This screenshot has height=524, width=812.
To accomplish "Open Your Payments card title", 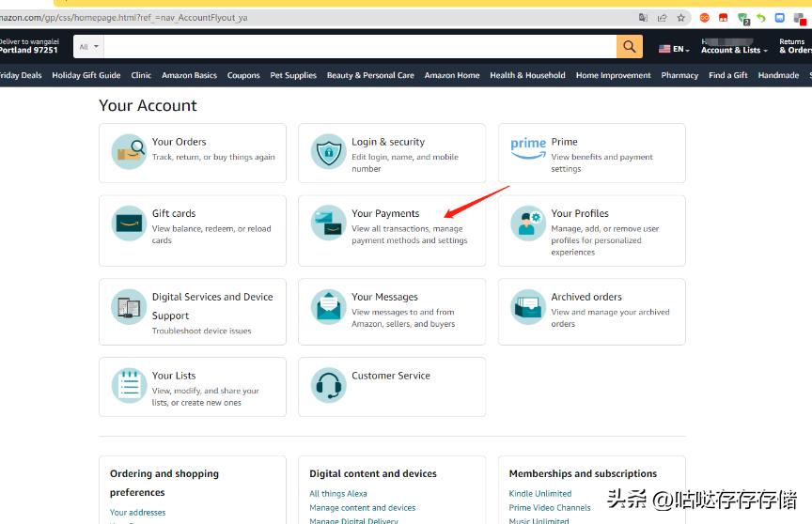I will tap(385, 213).
